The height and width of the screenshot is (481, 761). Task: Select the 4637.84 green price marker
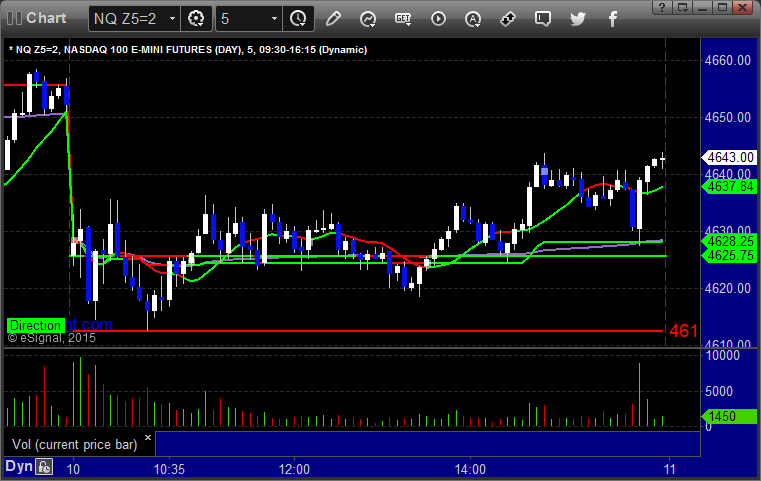[x=729, y=186]
